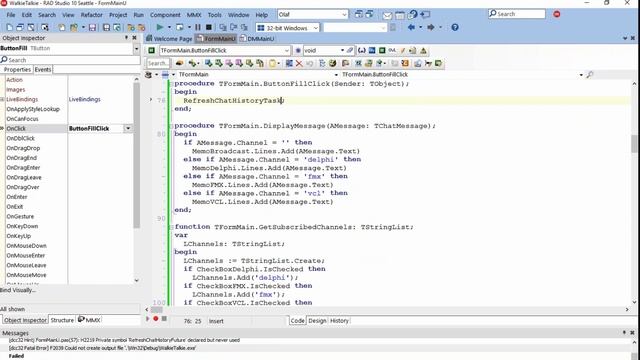Open the Tools menu
640x360 pixels.
214,15
